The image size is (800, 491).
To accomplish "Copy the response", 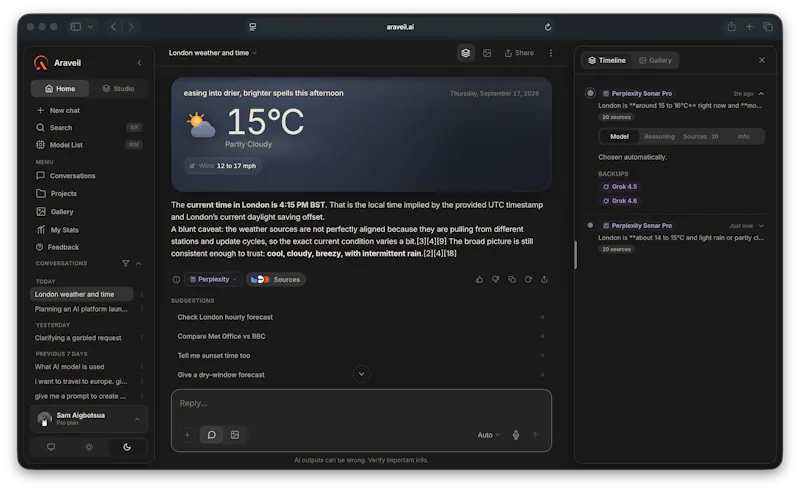I will pyautogui.click(x=512, y=280).
